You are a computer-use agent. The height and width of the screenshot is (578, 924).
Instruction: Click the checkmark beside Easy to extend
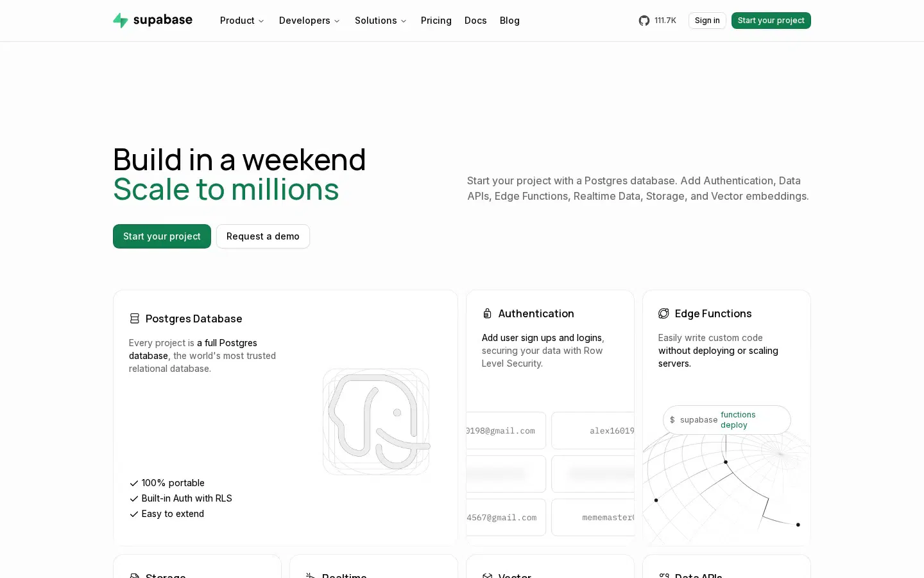[134, 514]
